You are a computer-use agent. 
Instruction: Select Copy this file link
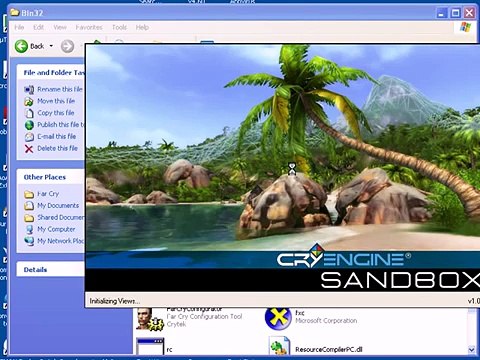click(x=56, y=113)
